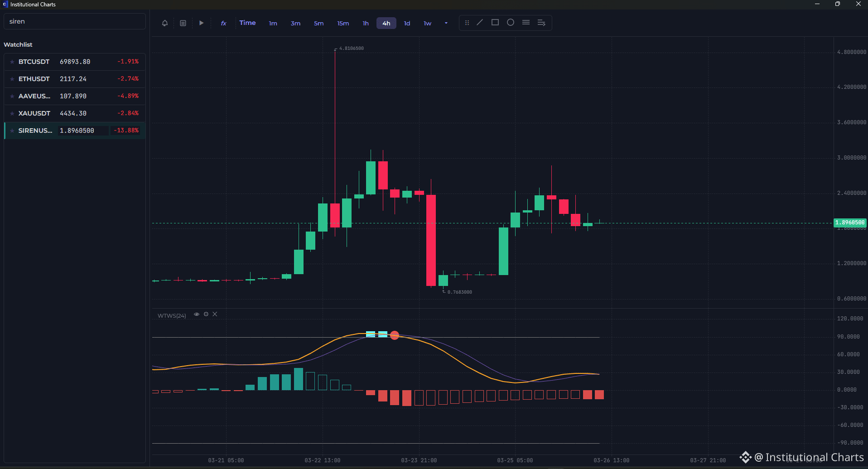The height and width of the screenshot is (469, 868).
Task: Click the 03-25 05:00 time axis label
Action: click(x=515, y=460)
